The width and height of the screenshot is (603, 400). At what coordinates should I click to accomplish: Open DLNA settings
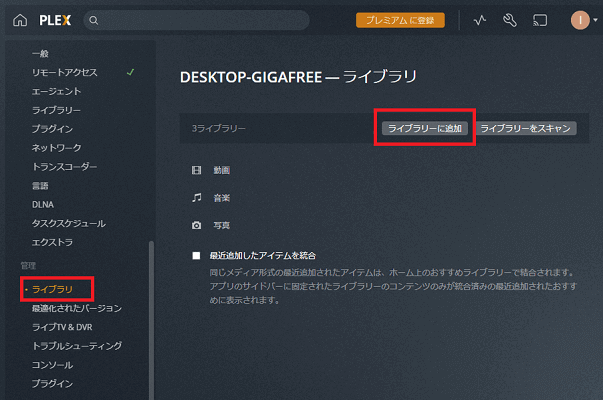[x=43, y=205]
